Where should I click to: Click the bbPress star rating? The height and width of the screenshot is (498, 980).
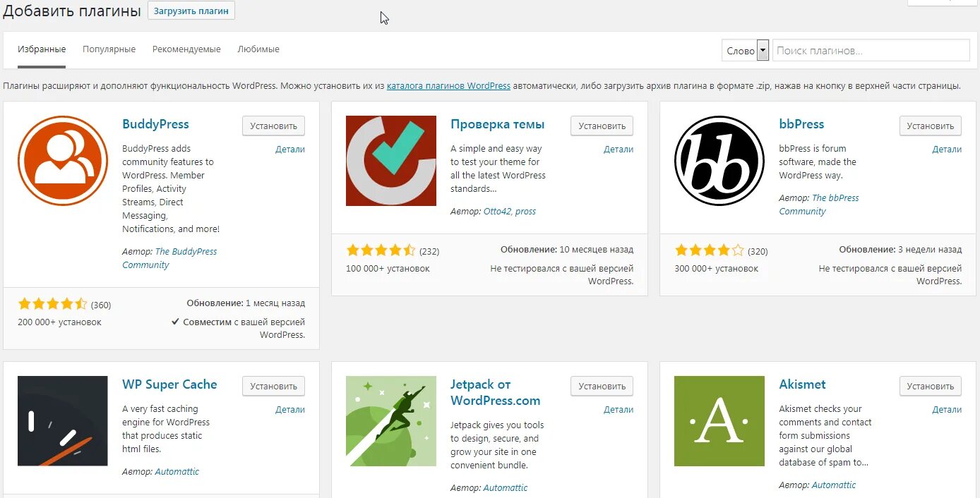[x=709, y=250]
